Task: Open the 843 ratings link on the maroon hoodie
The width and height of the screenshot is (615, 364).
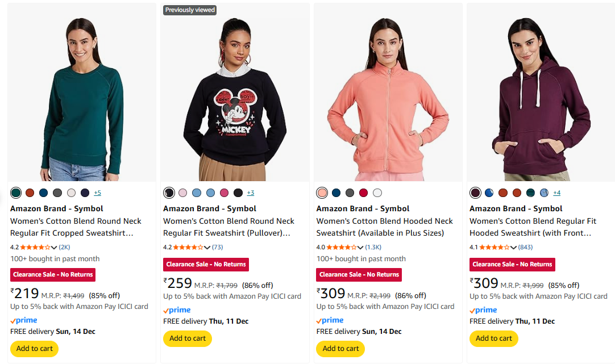Action: click(526, 247)
